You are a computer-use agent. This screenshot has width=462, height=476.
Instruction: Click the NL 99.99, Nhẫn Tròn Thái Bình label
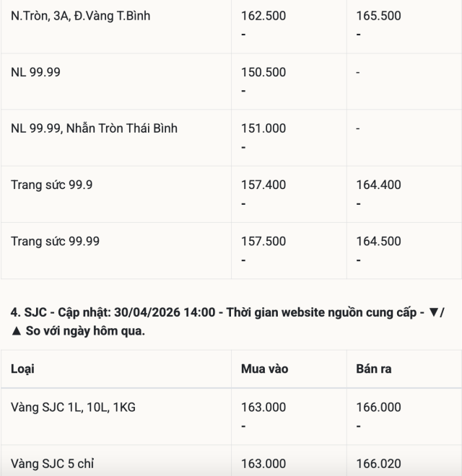coord(94,128)
